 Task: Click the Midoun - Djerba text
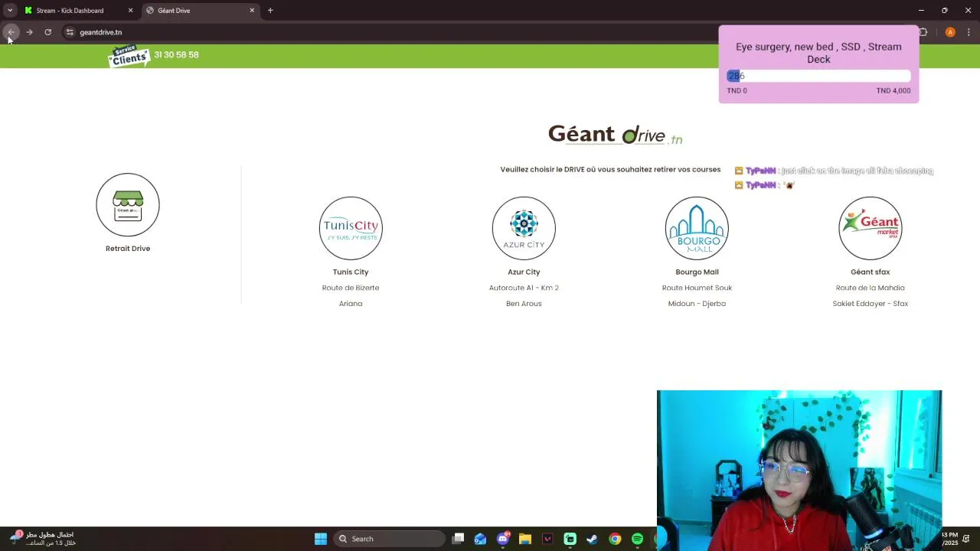(x=697, y=304)
